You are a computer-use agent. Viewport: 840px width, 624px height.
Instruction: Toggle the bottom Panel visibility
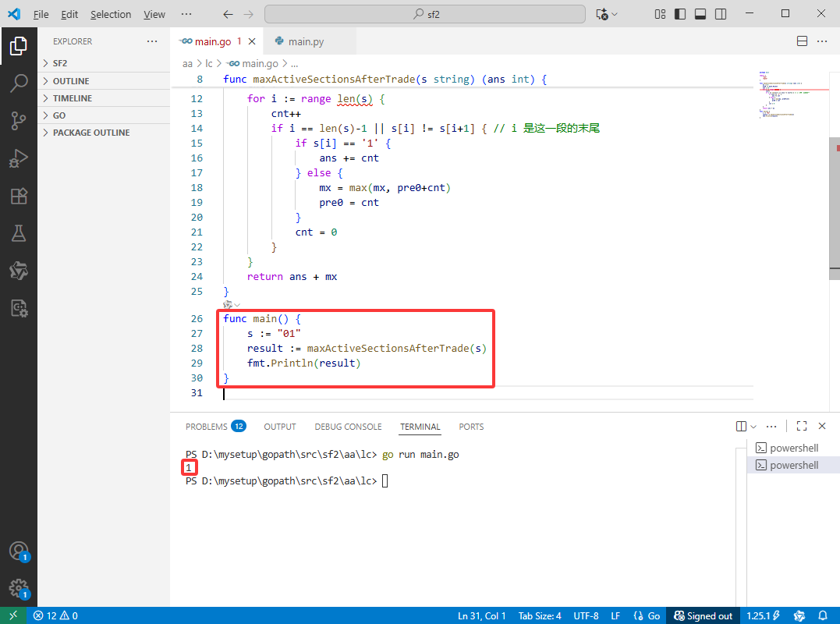click(x=700, y=15)
